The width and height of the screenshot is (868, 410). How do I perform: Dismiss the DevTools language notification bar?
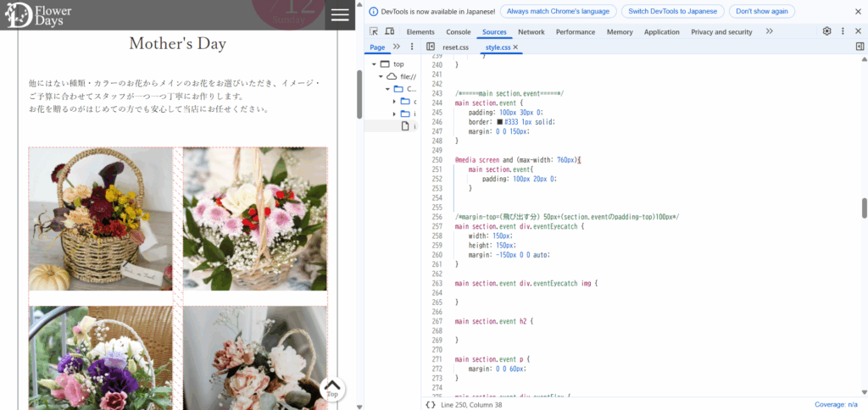[859, 11]
